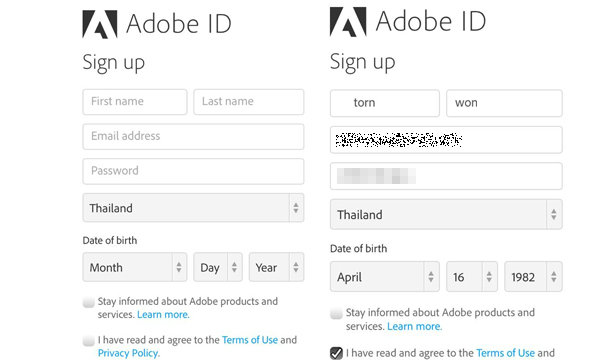Open the Month dropdown

coord(135,267)
